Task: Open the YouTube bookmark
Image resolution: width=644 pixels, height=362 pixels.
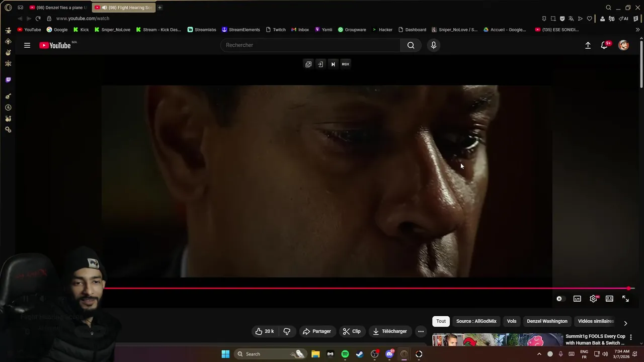Action: point(29,30)
